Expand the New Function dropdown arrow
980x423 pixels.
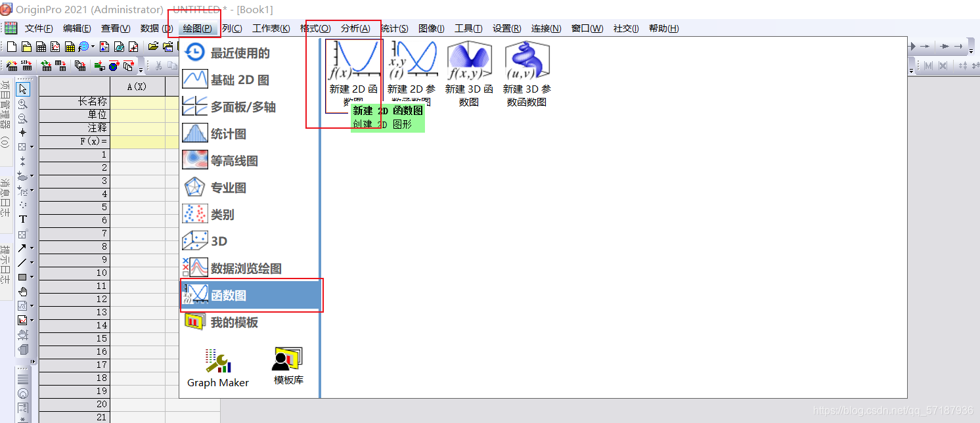(x=93, y=47)
